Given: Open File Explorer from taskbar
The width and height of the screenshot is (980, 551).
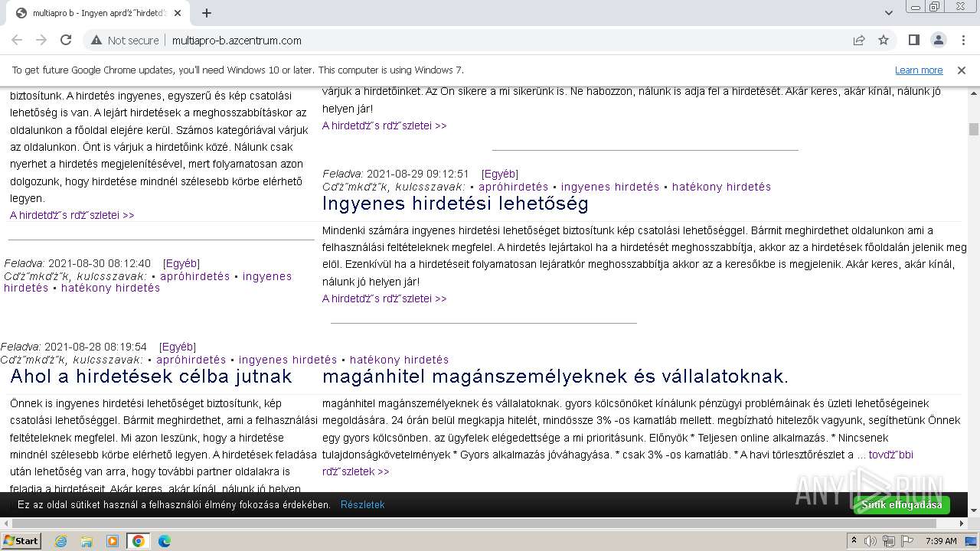Looking at the screenshot, I should click(87, 541).
